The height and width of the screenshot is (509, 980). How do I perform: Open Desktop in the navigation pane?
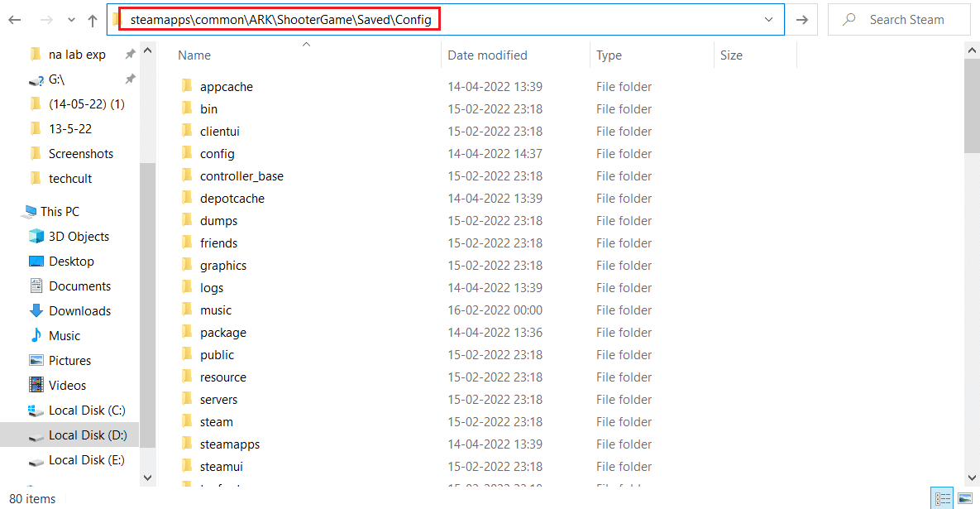[71, 262]
